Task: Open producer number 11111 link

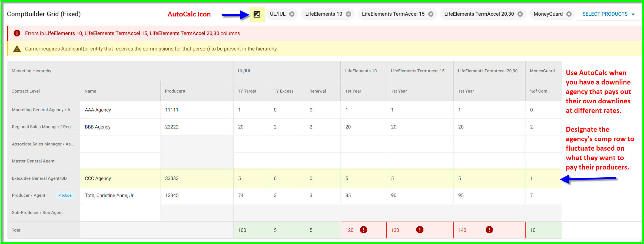Action: (x=172, y=110)
